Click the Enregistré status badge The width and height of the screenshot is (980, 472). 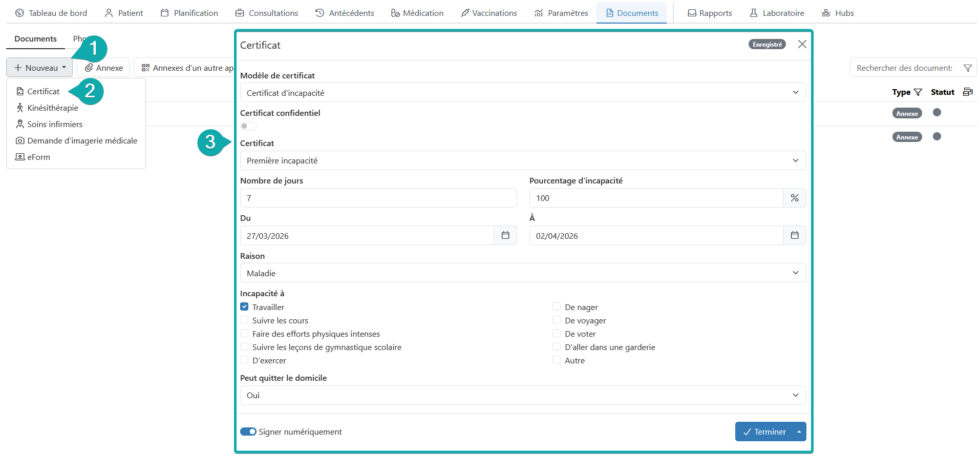tap(767, 44)
